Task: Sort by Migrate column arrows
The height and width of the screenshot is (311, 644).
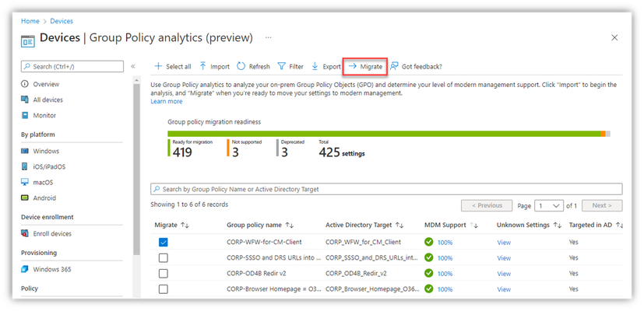Action: (185, 225)
